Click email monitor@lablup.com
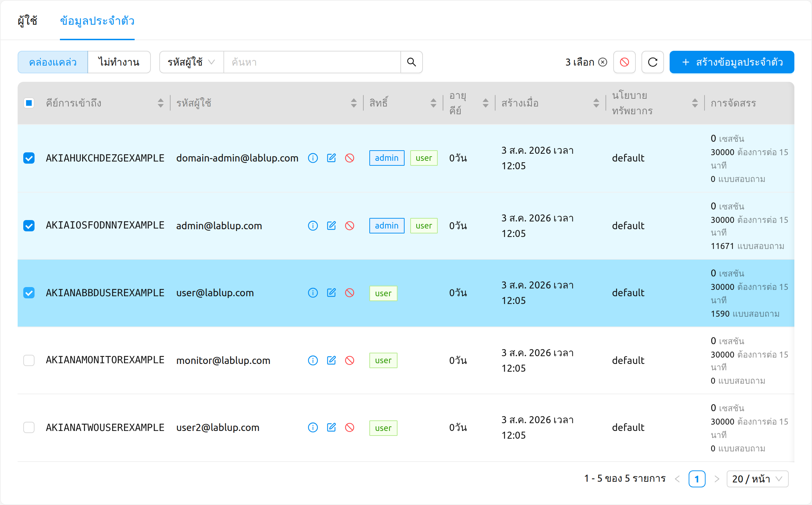Image resolution: width=812 pixels, height=505 pixels. (x=223, y=360)
